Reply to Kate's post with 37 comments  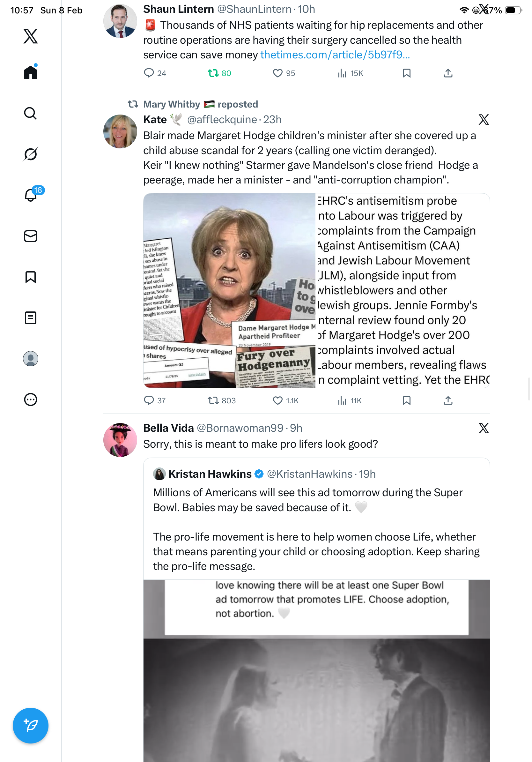(155, 400)
